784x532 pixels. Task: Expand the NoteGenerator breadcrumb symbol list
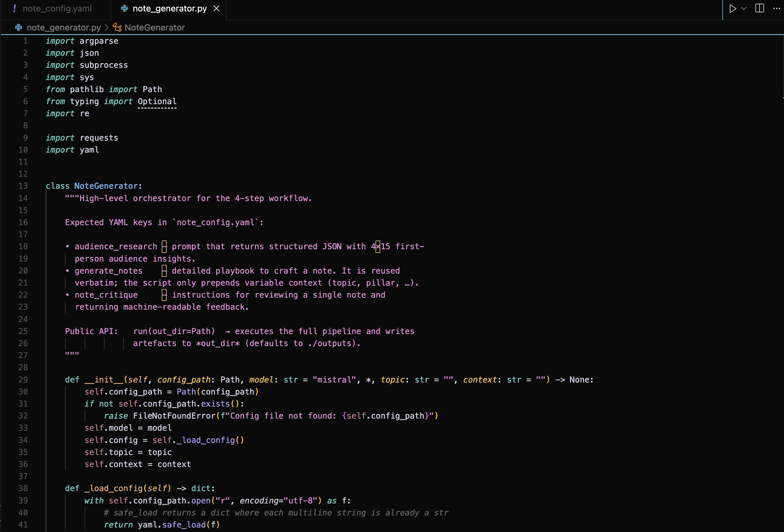[x=155, y=27]
